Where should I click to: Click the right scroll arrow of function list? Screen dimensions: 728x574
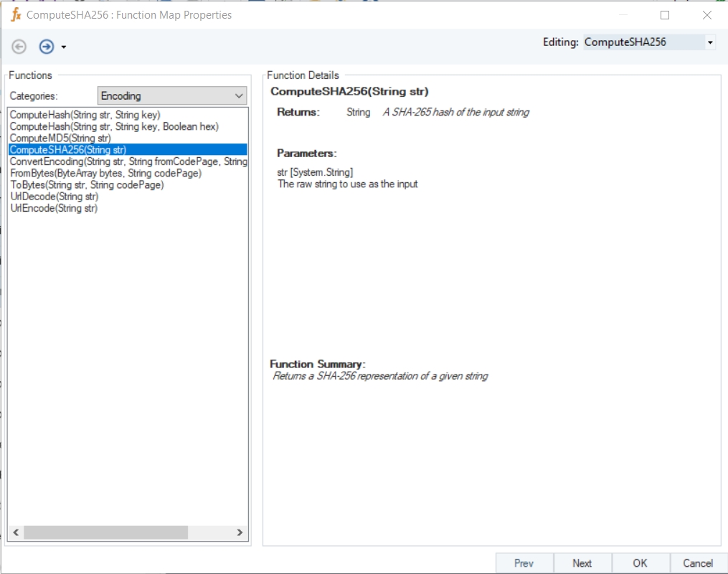click(240, 532)
